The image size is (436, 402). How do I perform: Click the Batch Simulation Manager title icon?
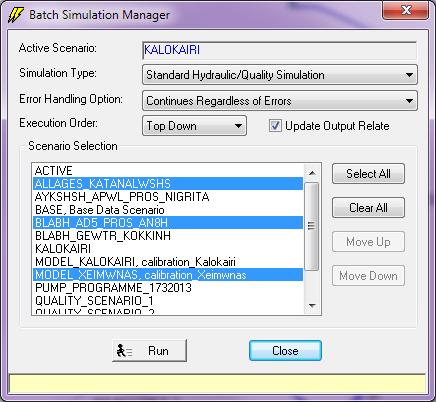point(16,15)
